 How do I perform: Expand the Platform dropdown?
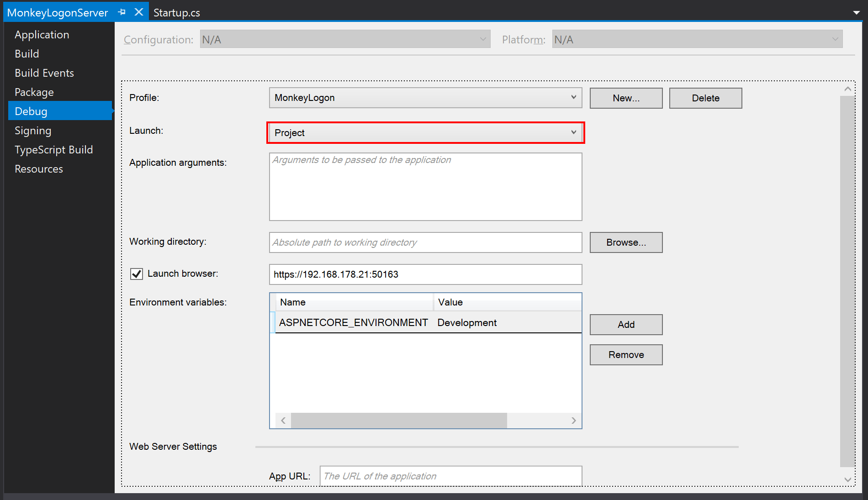[x=697, y=39]
